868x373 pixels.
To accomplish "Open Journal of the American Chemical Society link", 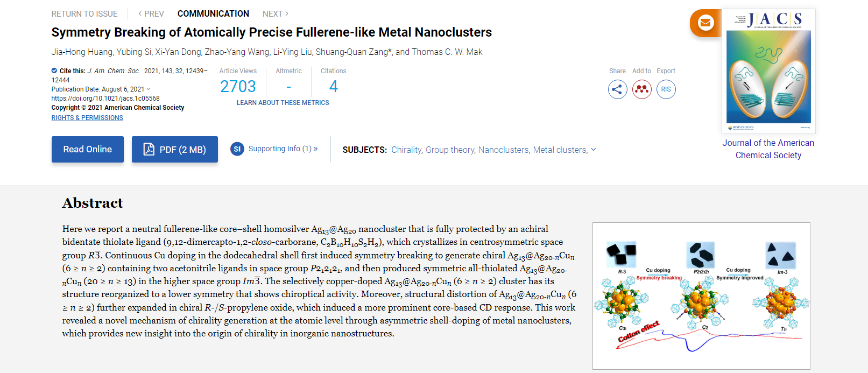I will [x=768, y=149].
